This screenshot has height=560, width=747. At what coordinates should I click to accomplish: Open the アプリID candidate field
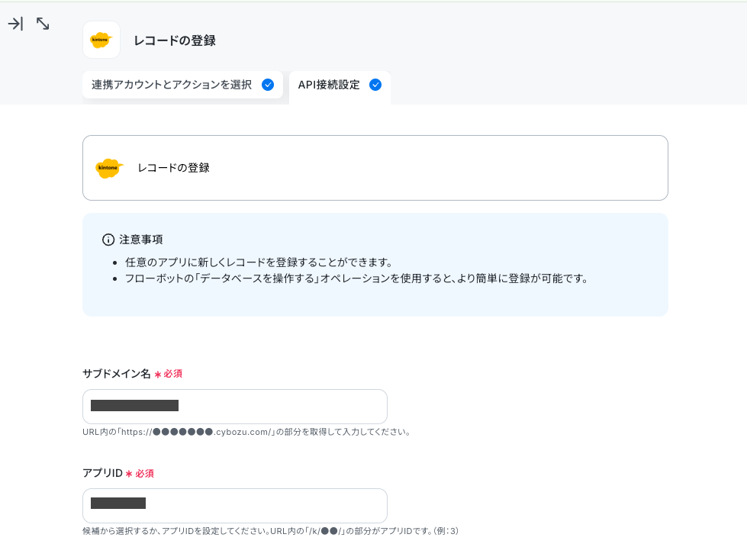pos(235,506)
